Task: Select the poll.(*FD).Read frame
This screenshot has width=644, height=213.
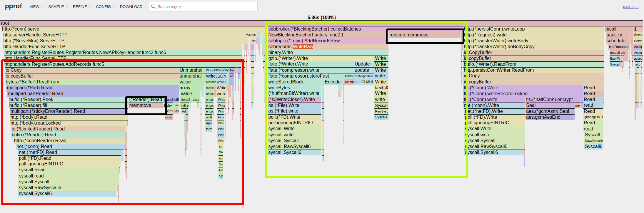Action: (70, 158)
